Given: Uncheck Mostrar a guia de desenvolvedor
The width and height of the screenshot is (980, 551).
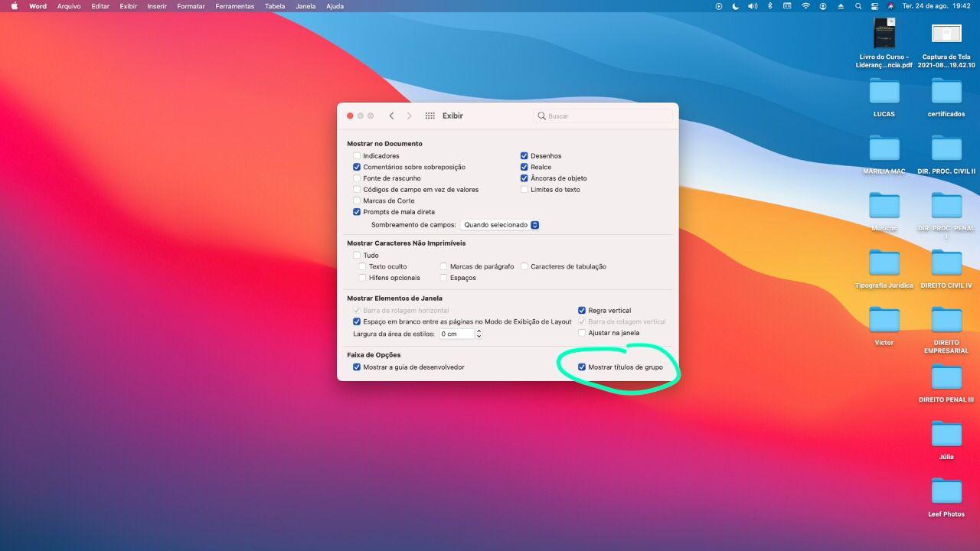Looking at the screenshot, I should (357, 367).
